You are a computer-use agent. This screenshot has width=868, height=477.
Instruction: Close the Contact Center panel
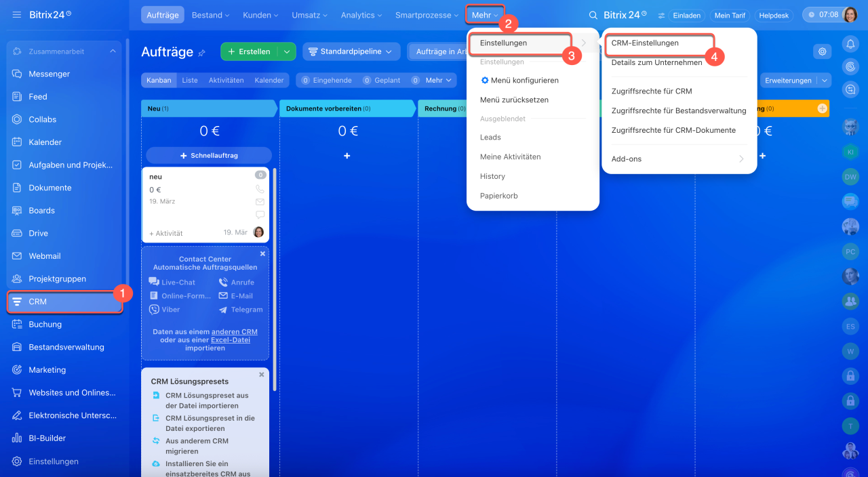(262, 253)
